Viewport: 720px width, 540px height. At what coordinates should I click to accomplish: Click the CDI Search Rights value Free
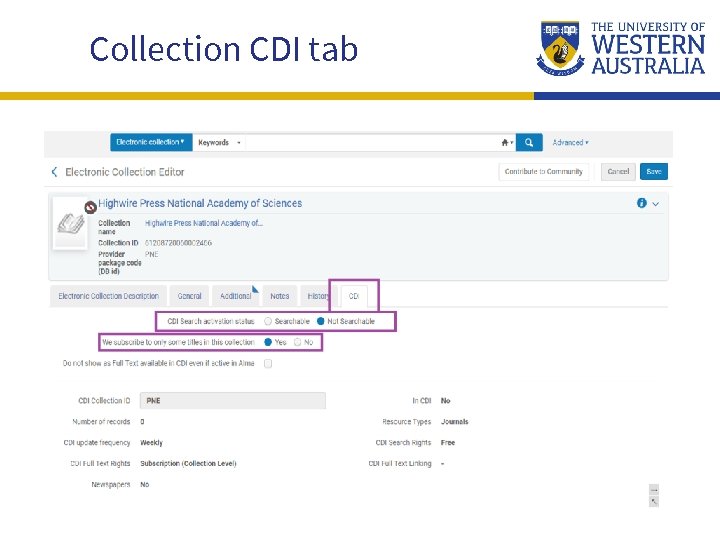point(448,443)
